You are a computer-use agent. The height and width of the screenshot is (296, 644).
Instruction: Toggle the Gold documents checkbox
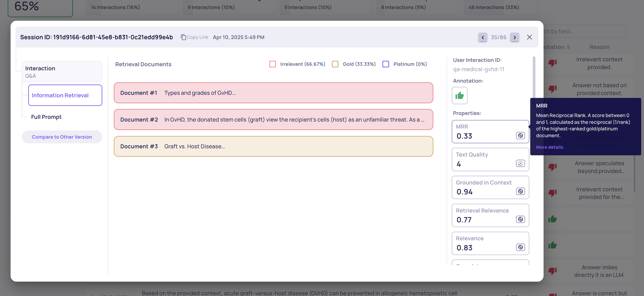pos(335,64)
